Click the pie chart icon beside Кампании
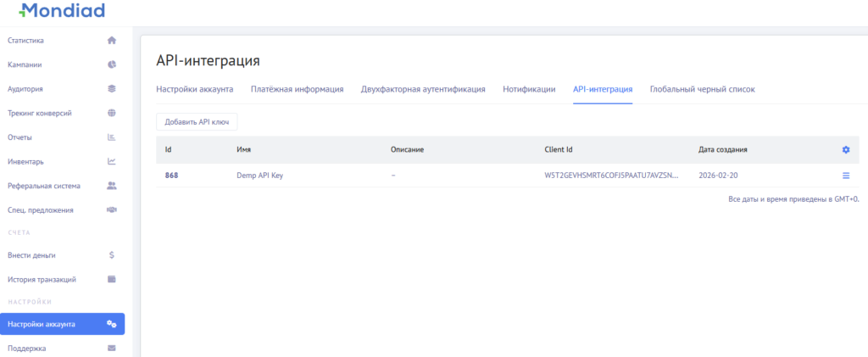The width and height of the screenshot is (868, 357). pos(111,64)
